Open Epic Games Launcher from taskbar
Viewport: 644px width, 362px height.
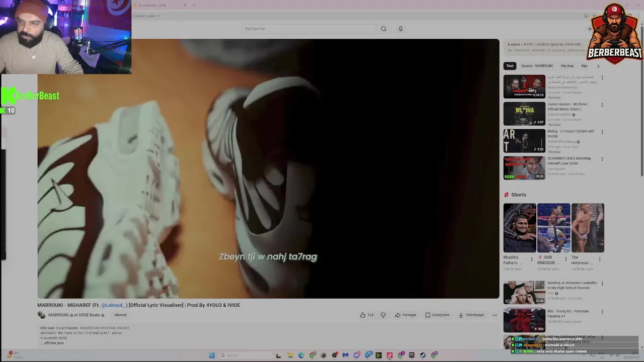[x=412, y=355]
